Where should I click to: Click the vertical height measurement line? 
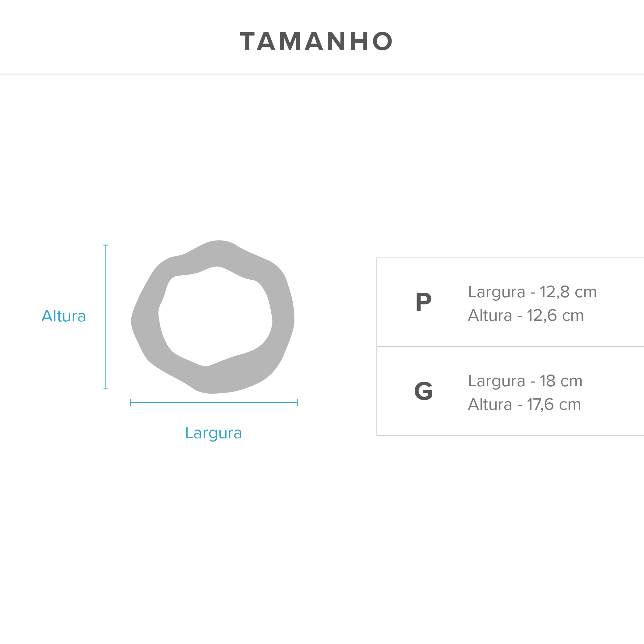[x=106, y=317]
